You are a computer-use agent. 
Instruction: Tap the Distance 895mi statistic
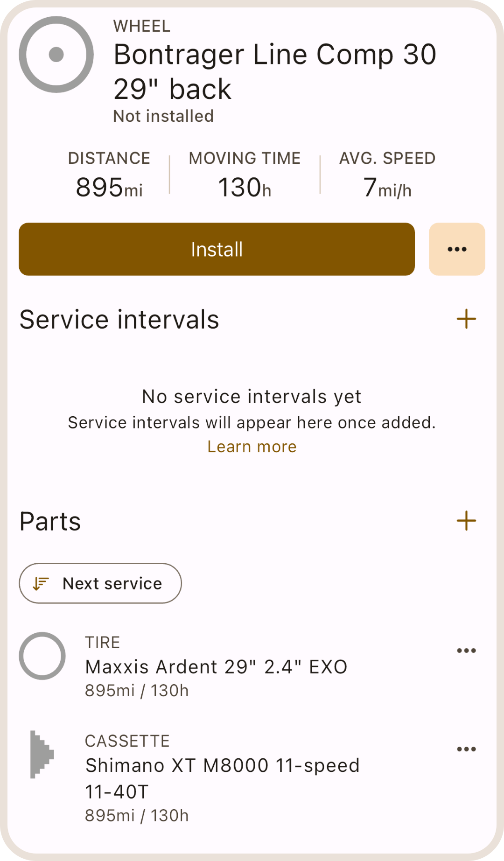tap(109, 175)
